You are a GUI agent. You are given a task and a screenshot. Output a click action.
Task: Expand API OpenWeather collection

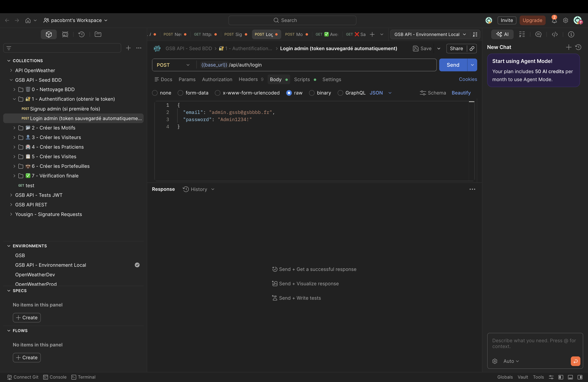click(x=11, y=70)
